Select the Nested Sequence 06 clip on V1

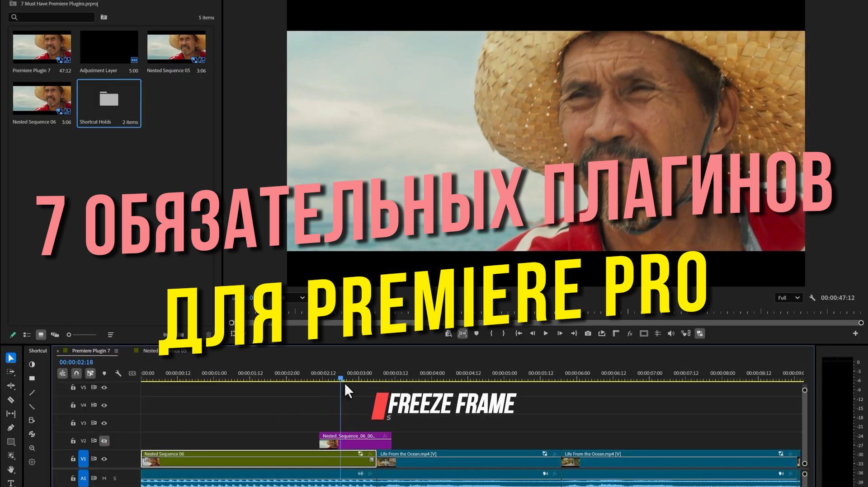click(x=259, y=459)
